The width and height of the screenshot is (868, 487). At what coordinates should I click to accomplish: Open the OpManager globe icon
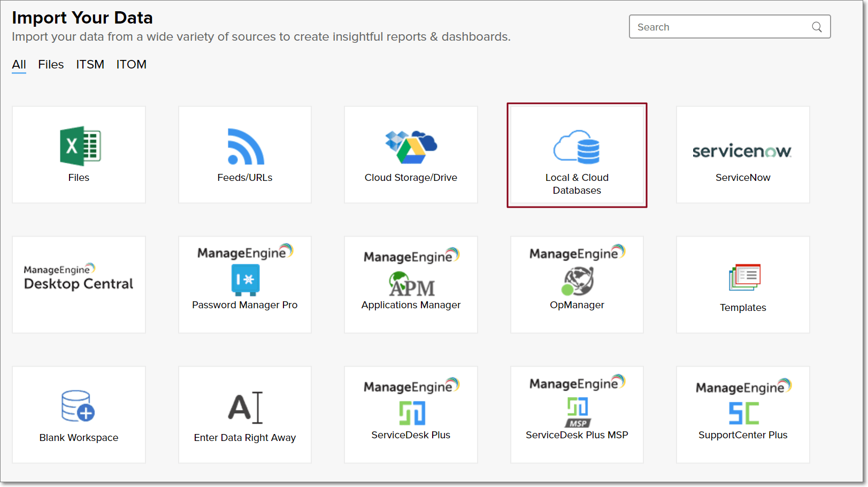click(x=578, y=281)
